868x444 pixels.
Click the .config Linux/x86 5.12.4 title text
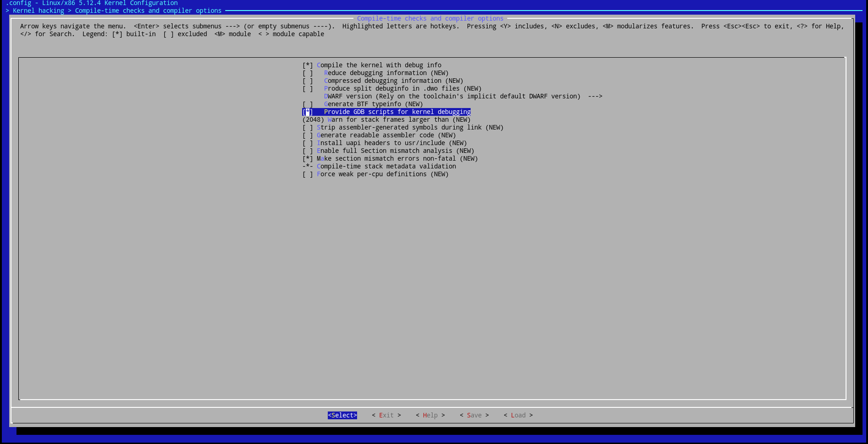point(92,3)
